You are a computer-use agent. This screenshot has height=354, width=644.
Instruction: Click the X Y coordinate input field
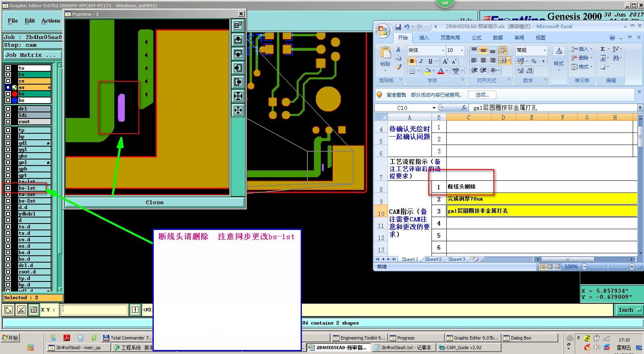94,310
